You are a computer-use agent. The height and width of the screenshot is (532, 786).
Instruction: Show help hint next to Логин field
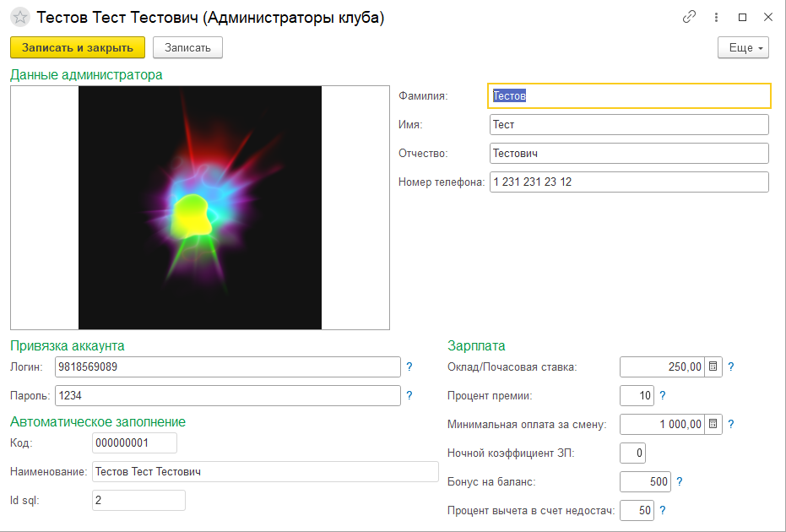tap(409, 366)
